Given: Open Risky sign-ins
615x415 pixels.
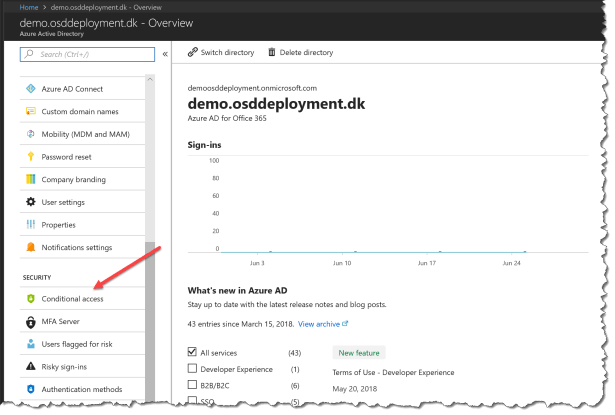Looking at the screenshot, I should point(82,367).
